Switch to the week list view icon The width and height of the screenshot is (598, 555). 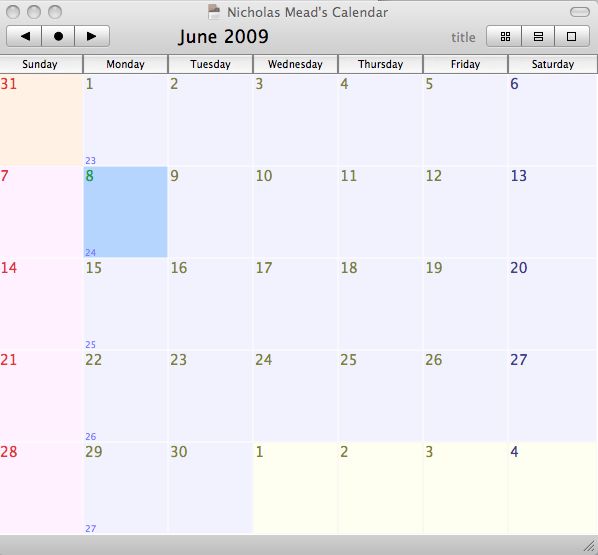pos(538,36)
